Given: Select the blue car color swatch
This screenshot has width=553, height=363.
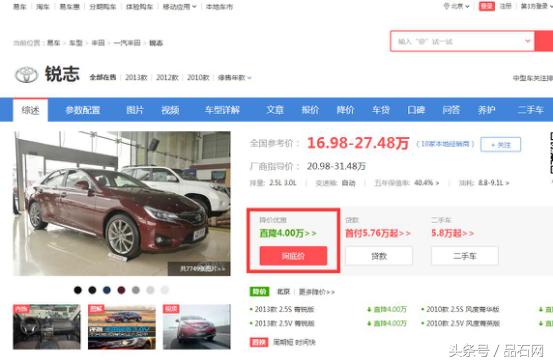Looking at the screenshot, I should (107, 290).
